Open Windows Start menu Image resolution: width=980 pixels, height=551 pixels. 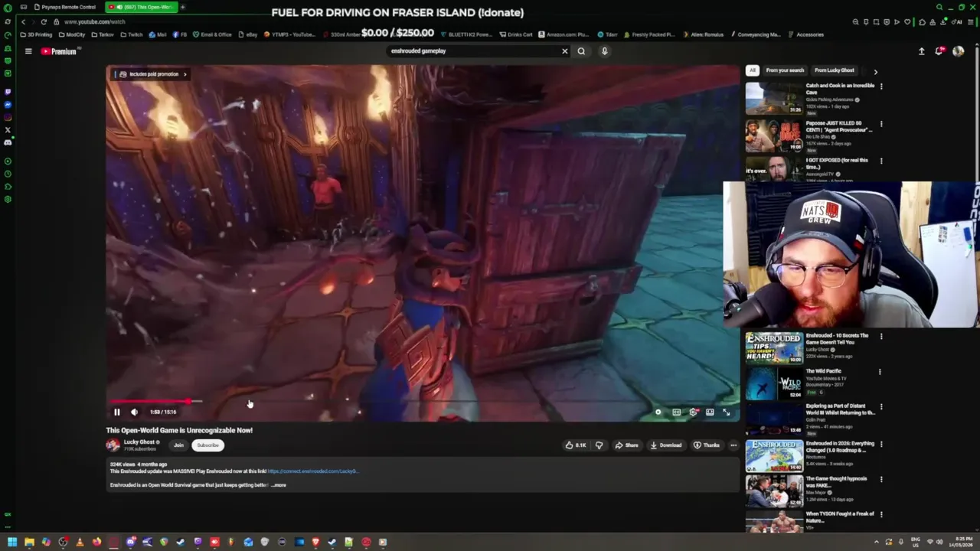click(x=12, y=542)
